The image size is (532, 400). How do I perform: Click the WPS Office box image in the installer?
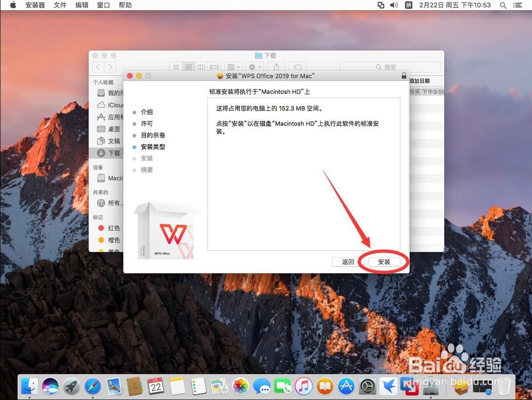[x=167, y=230]
